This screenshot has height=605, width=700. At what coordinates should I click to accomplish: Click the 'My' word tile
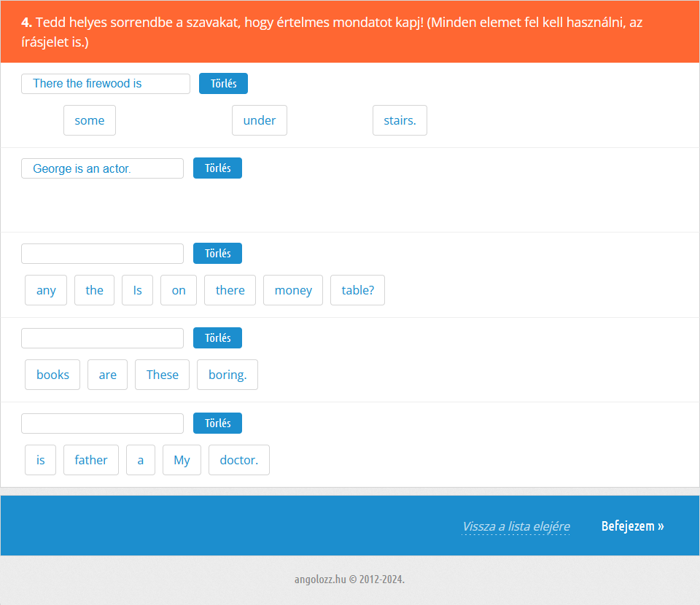click(182, 460)
